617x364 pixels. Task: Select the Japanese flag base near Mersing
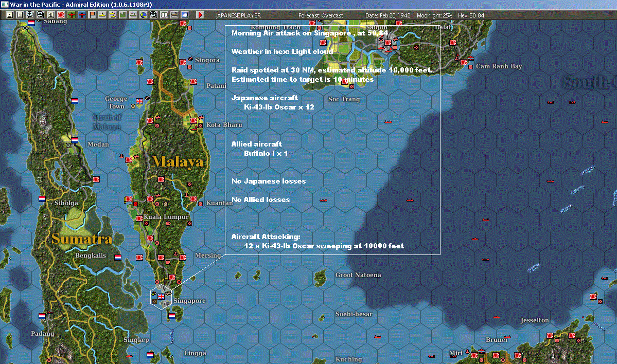(183, 258)
